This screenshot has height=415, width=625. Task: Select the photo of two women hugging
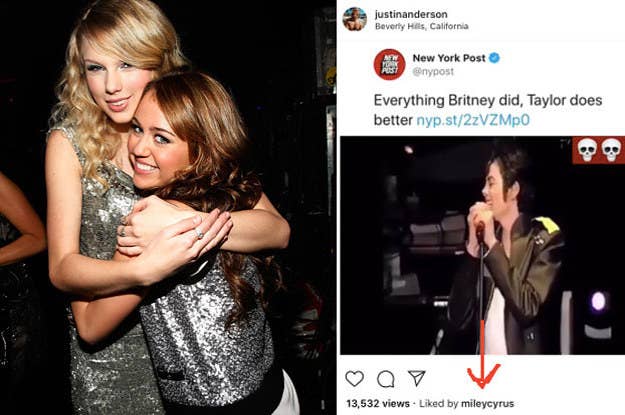pyautogui.click(x=167, y=207)
